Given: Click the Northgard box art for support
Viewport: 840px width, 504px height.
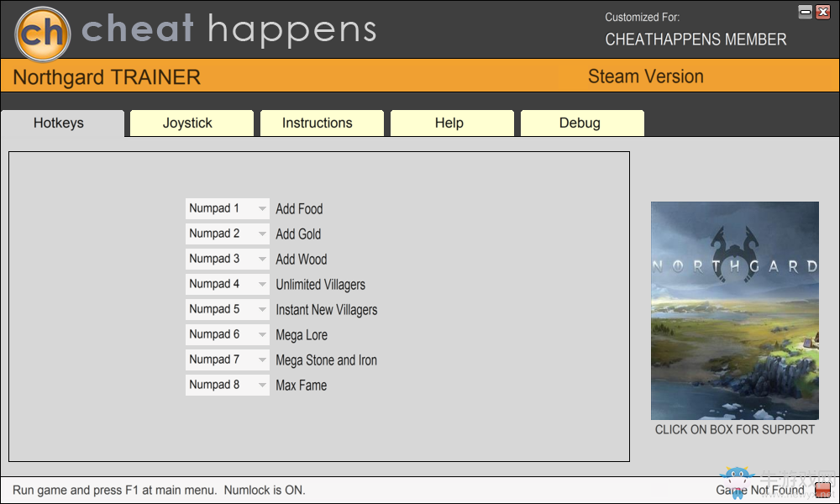Looking at the screenshot, I should coord(734,311).
